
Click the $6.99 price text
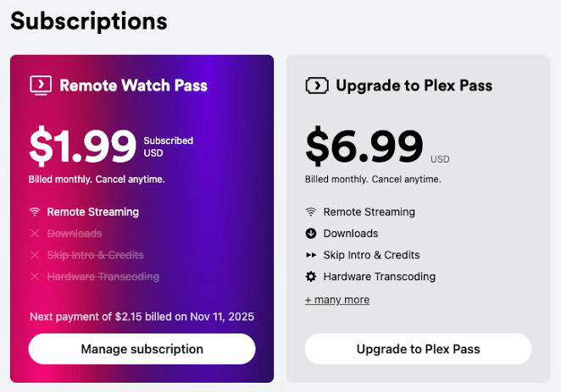point(364,146)
